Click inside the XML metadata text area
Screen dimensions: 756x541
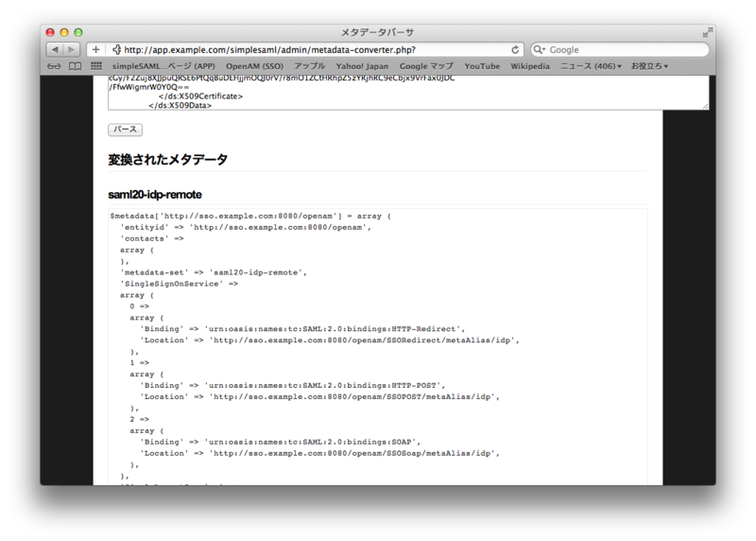pyautogui.click(x=408, y=92)
